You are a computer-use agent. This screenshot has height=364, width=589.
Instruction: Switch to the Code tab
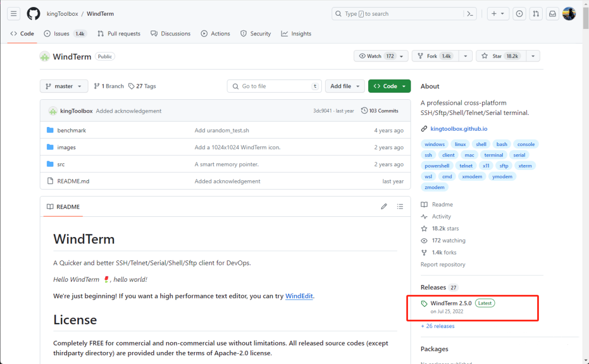pyautogui.click(x=22, y=34)
